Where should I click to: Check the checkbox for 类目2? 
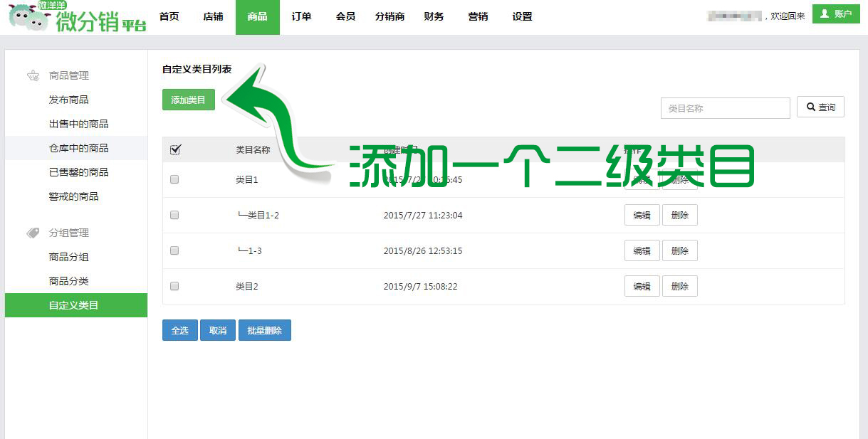[x=174, y=286]
